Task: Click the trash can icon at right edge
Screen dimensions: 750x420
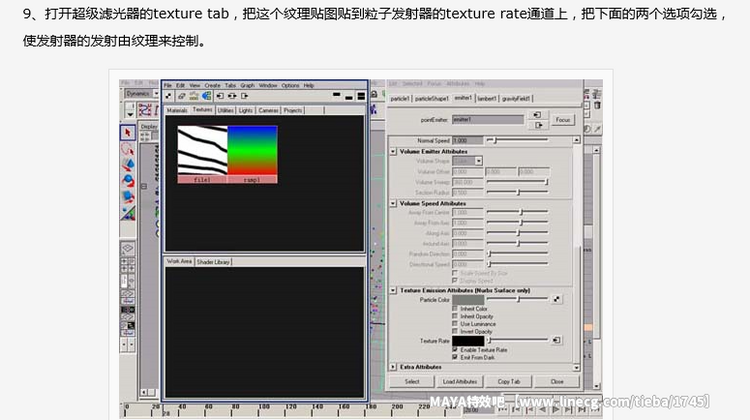Action: (x=597, y=105)
